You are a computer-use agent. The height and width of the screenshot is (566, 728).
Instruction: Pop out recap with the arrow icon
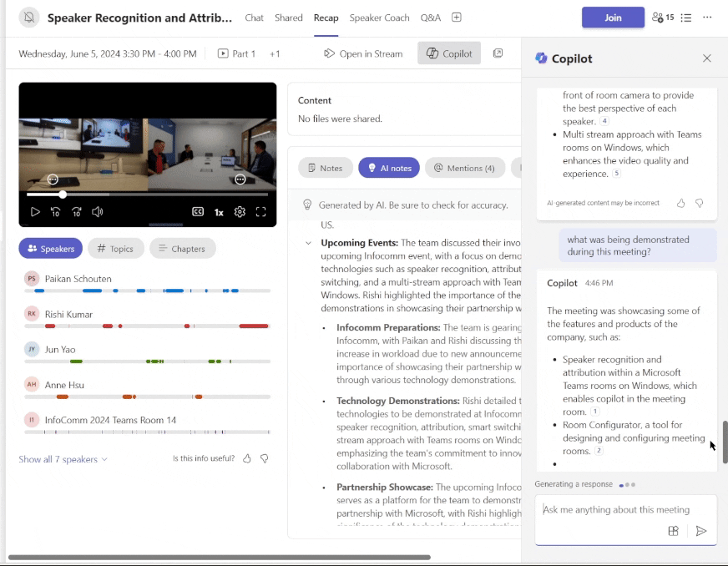tap(498, 53)
